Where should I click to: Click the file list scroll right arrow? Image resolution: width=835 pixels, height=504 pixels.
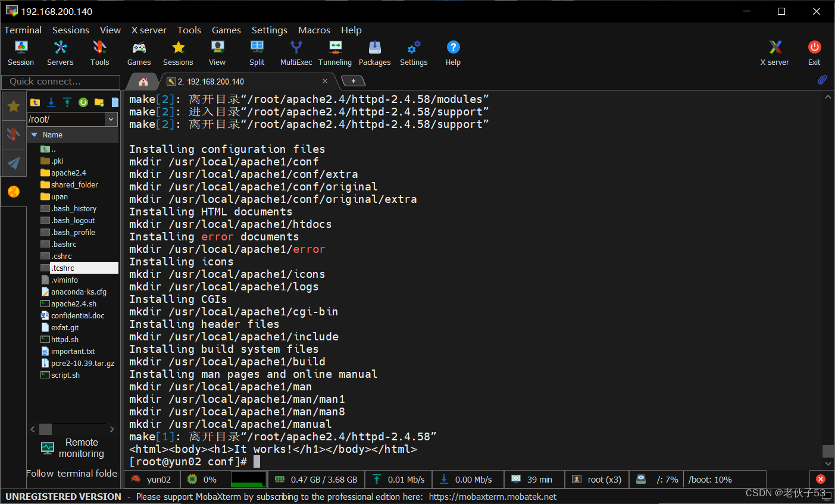click(112, 429)
